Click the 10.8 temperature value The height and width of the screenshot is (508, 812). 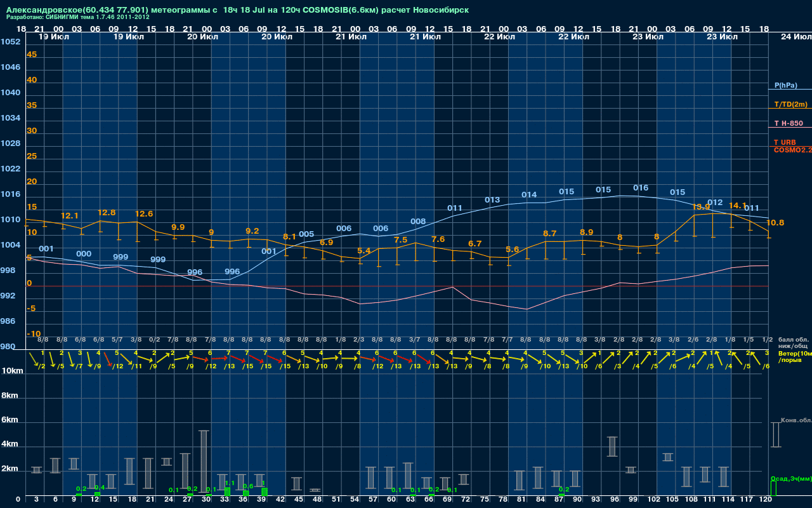(775, 223)
